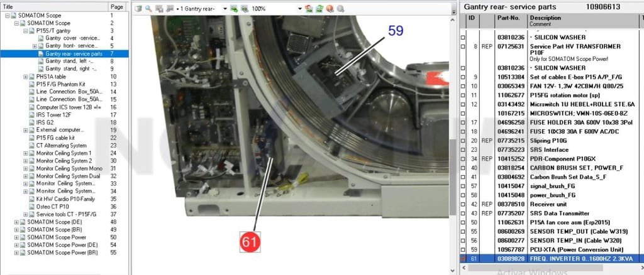Click the red rotate-image toolbar icon
The width and height of the screenshot is (644, 275).
point(309,9)
